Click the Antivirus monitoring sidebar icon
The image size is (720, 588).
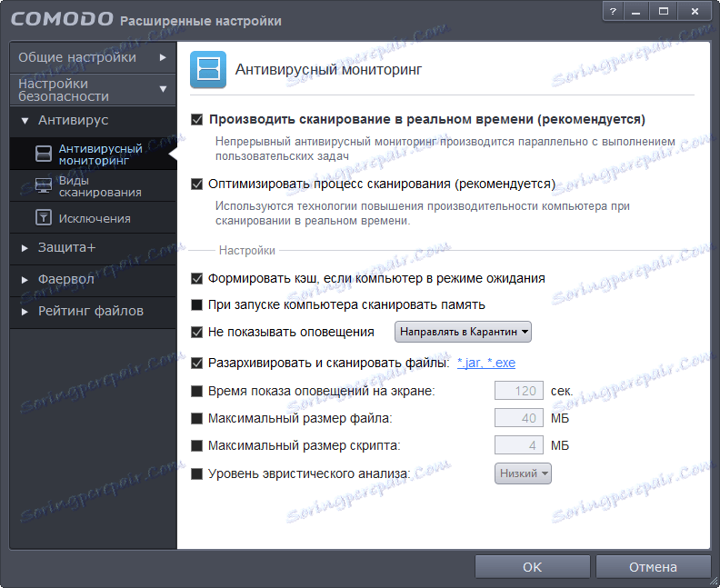click(44, 154)
